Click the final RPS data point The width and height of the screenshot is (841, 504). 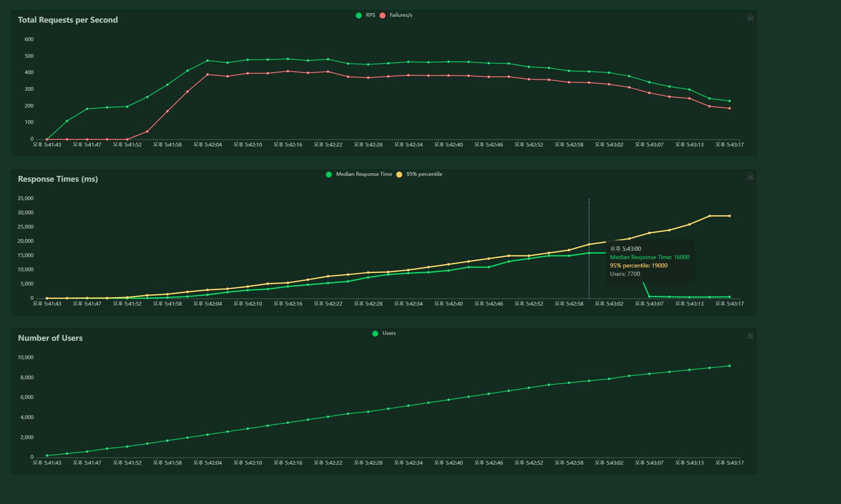point(729,101)
